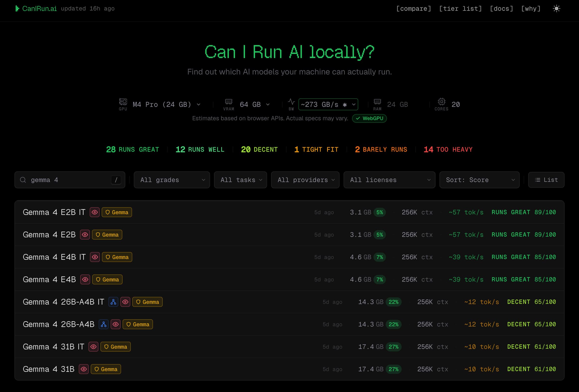Viewport: 579px width, 392px height.
Task: Click Gemma license badge on Gemma 4 E4B row
Action: pos(107,279)
